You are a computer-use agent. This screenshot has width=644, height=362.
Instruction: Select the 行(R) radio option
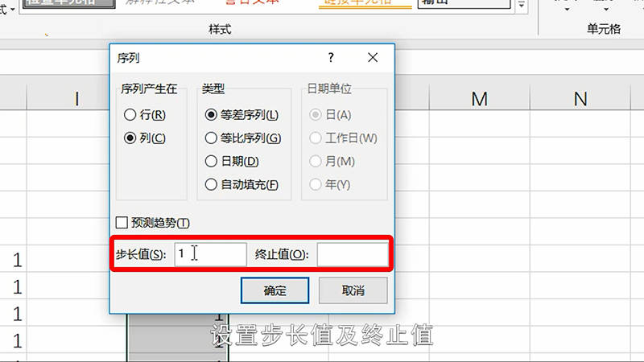click(130, 116)
